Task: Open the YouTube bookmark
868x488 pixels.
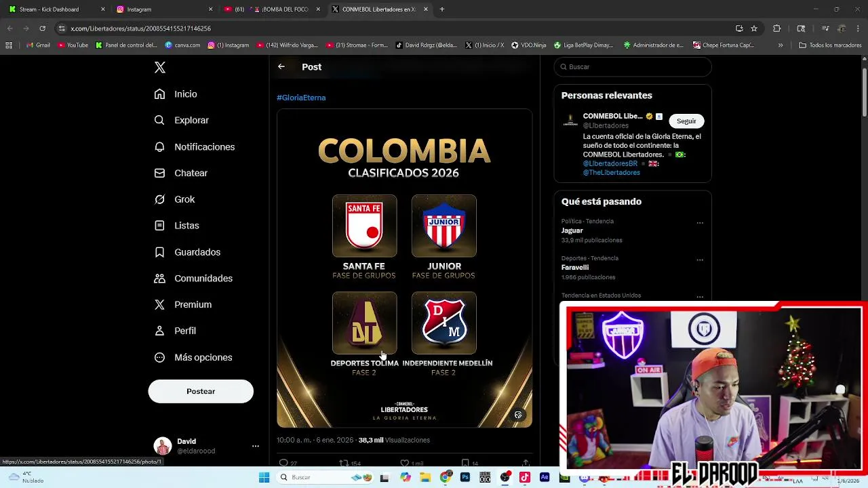Action: (x=73, y=45)
